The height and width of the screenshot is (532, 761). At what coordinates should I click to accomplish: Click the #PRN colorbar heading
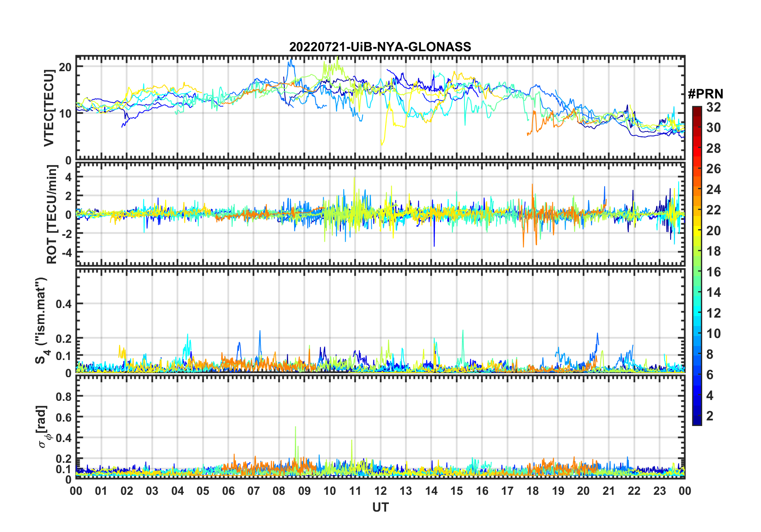(705, 94)
